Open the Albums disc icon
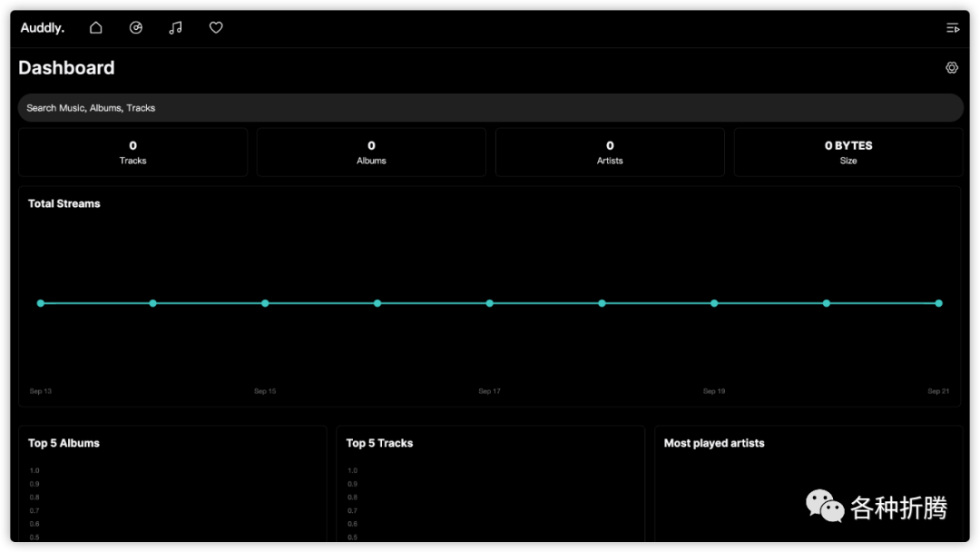The image size is (980, 552). point(135,27)
